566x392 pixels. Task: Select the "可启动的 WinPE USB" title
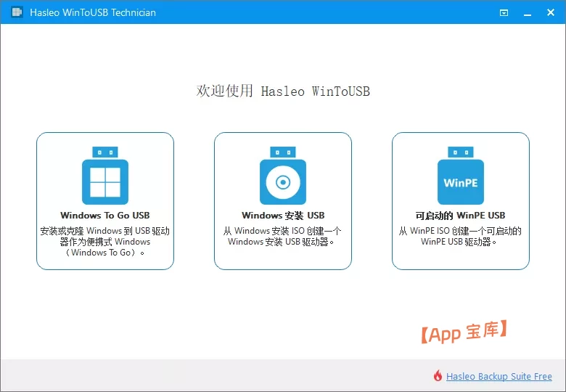(460, 216)
